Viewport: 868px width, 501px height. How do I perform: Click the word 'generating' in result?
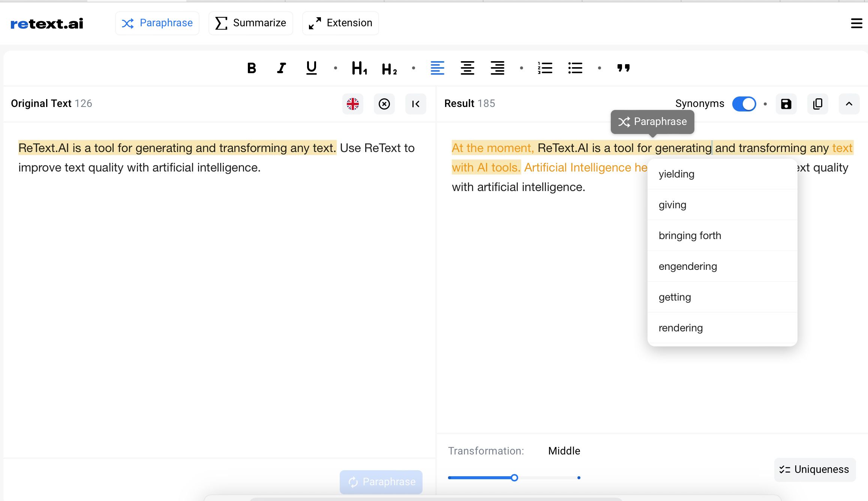point(683,148)
